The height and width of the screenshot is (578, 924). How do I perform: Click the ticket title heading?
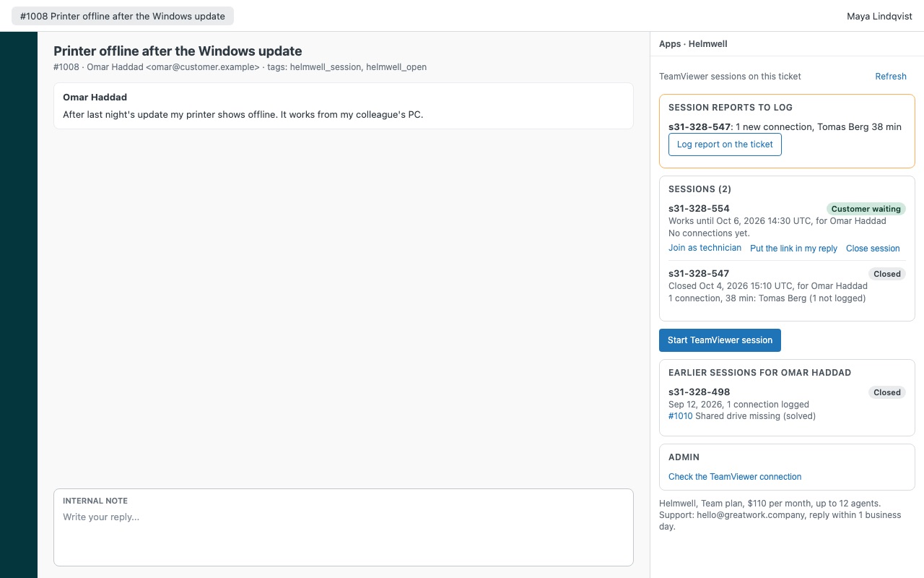click(x=178, y=51)
